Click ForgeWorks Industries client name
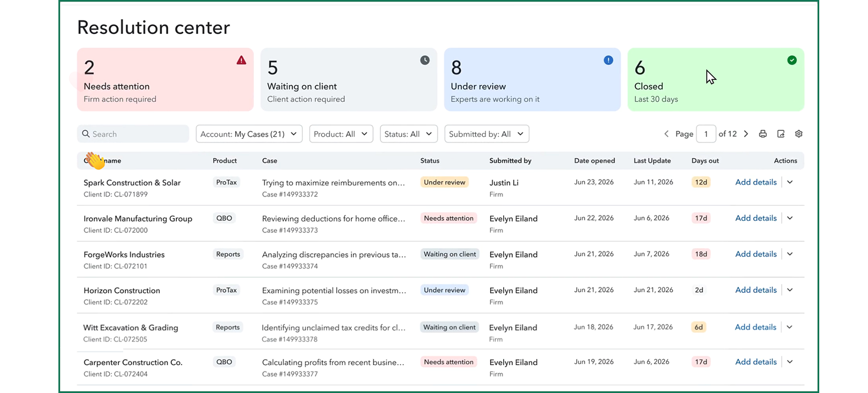868x393 pixels. point(124,255)
